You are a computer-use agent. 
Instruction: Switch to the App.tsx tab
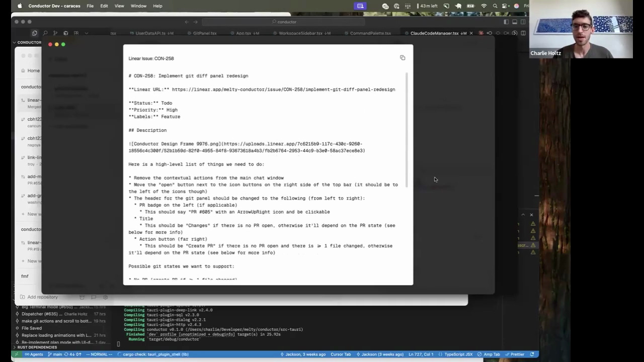(x=244, y=33)
